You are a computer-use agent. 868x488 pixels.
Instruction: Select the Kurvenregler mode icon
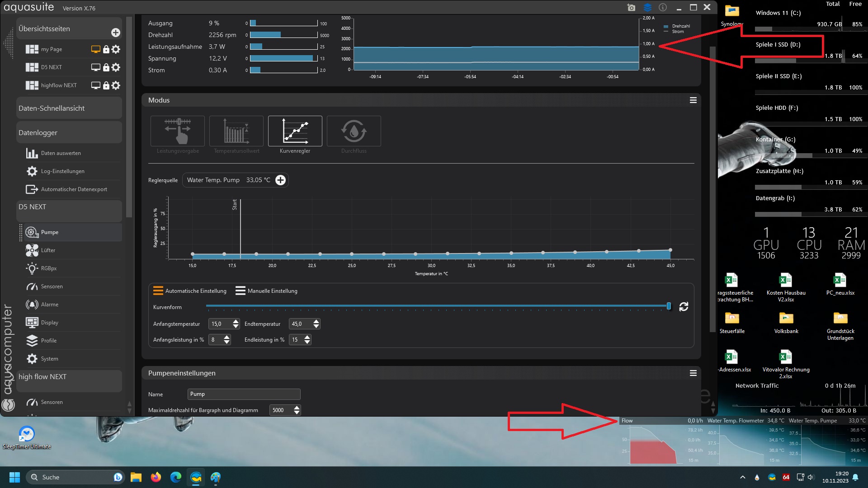point(295,131)
